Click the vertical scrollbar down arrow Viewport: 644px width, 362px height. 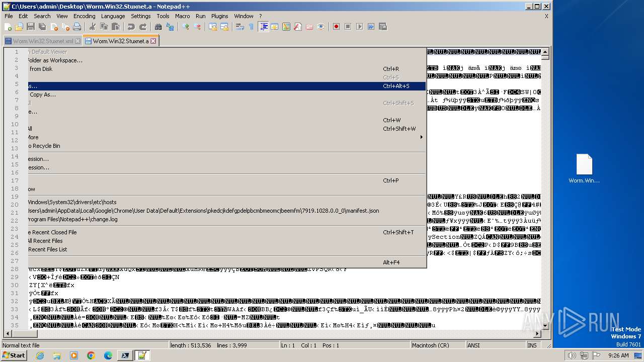click(545, 325)
